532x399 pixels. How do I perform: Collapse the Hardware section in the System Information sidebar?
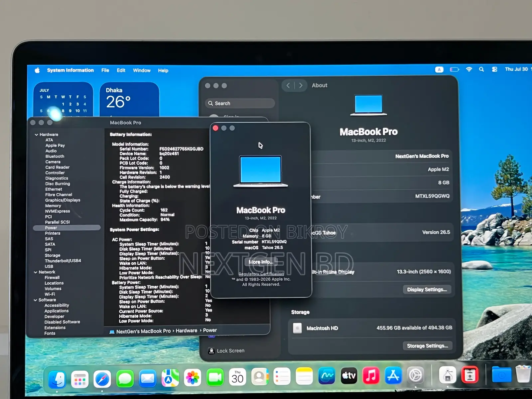pyautogui.click(x=36, y=135)
